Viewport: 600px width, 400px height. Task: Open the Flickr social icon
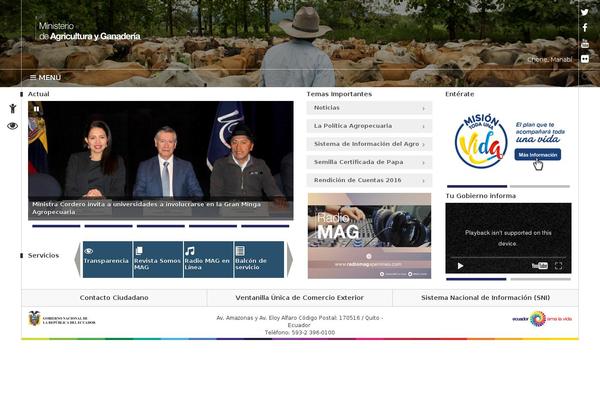585,59
